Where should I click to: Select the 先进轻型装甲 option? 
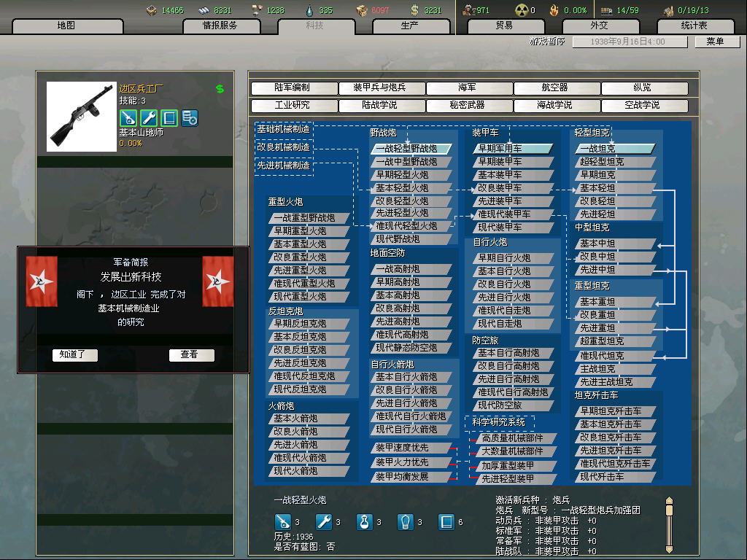[516, 479]
